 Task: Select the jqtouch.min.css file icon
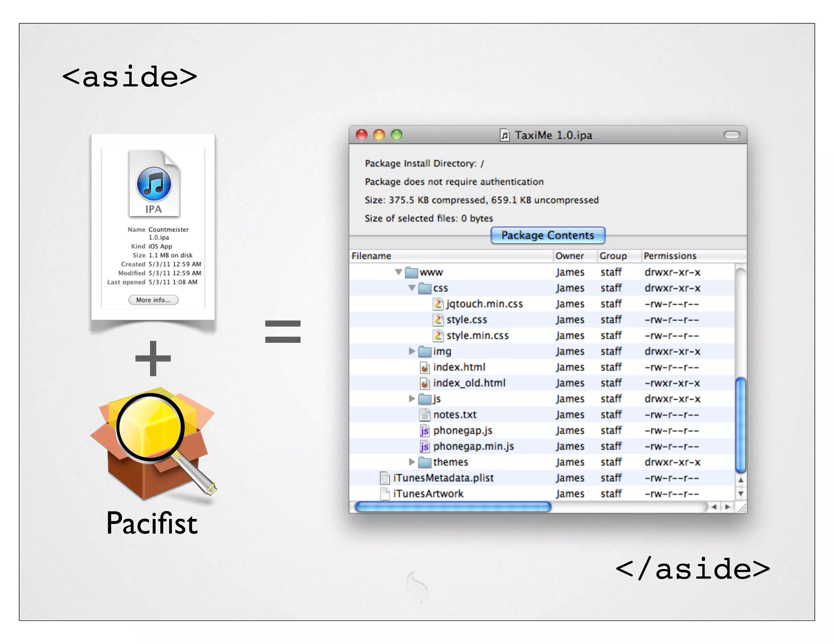pos(438,304)
